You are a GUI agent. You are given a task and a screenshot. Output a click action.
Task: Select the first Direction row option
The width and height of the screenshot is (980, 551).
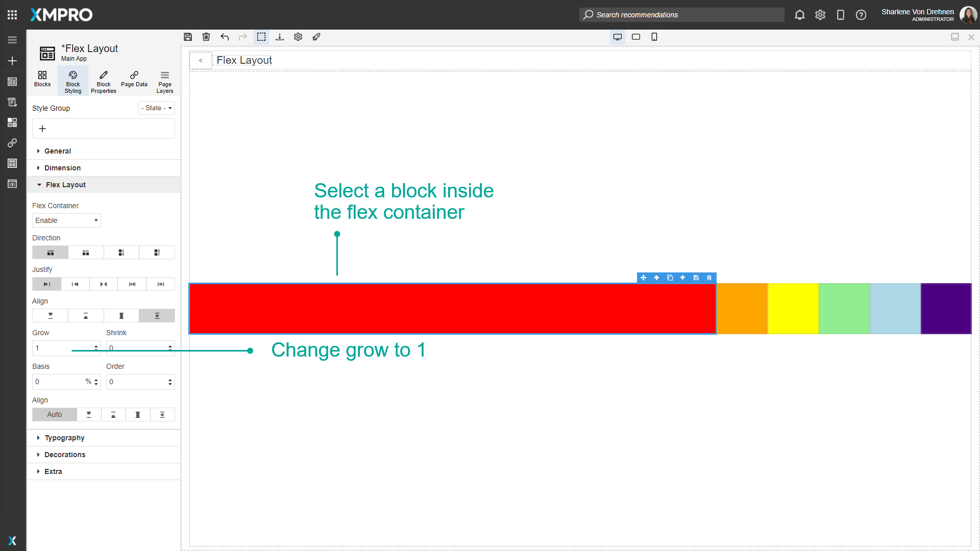click(x=50, y=252)
